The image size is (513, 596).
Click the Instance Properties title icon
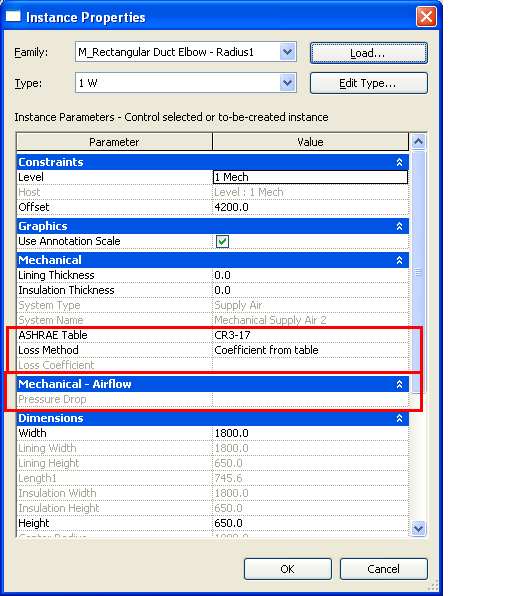tap(13, 17)
